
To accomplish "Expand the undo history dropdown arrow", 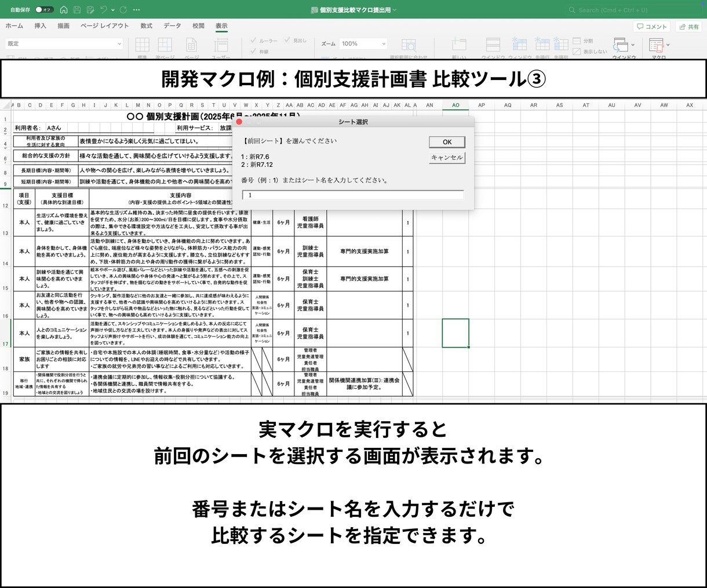I will [x=112, y=10].
